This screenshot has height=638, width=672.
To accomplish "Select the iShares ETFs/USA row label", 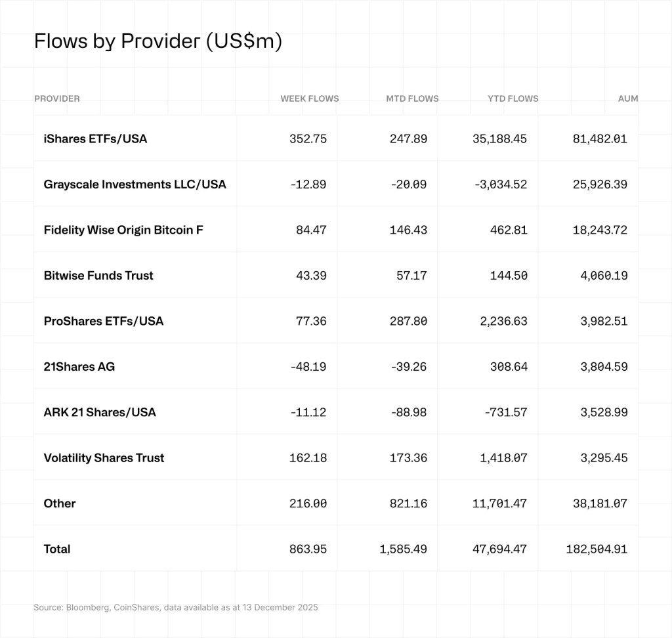I will point(95,138).
